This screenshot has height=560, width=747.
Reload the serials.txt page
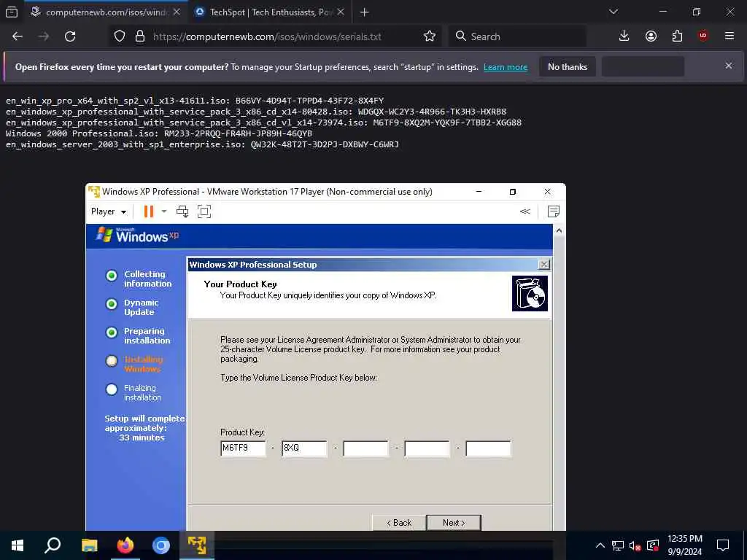pos(70,36)
